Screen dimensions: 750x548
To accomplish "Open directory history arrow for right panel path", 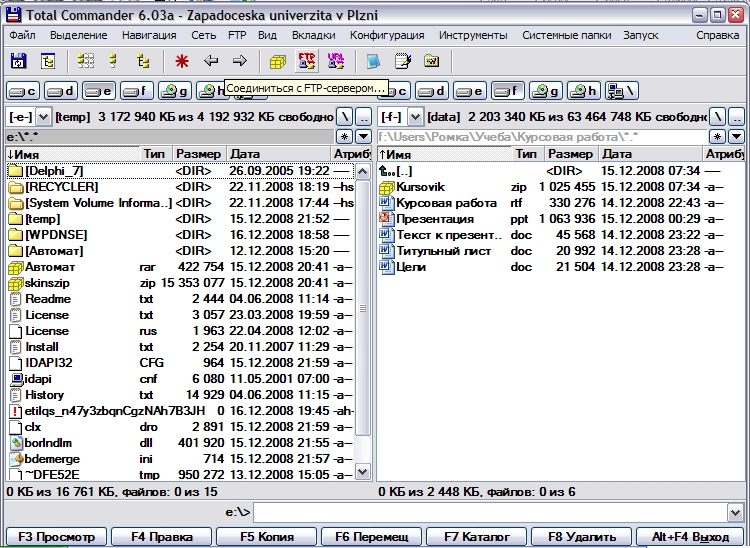I will pyautogui.click(x=736, y=137).
